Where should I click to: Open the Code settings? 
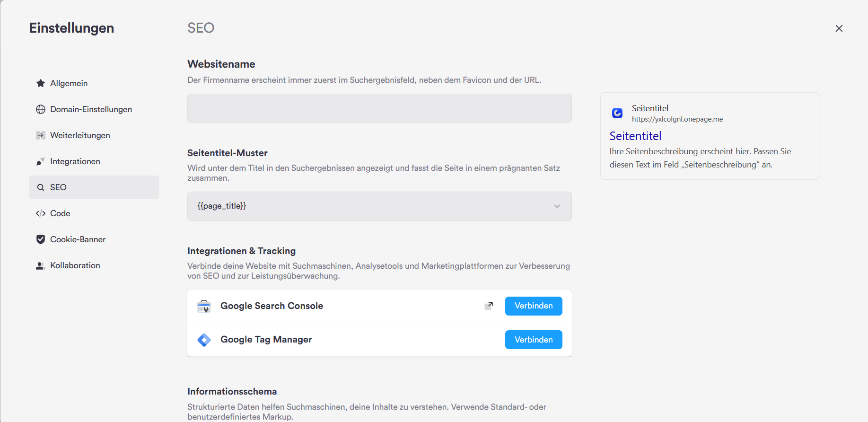coord(94,213)
